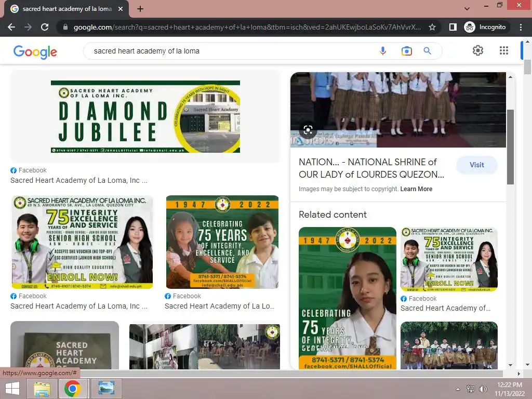Open the school courtyard photo result

coord(205,347)
